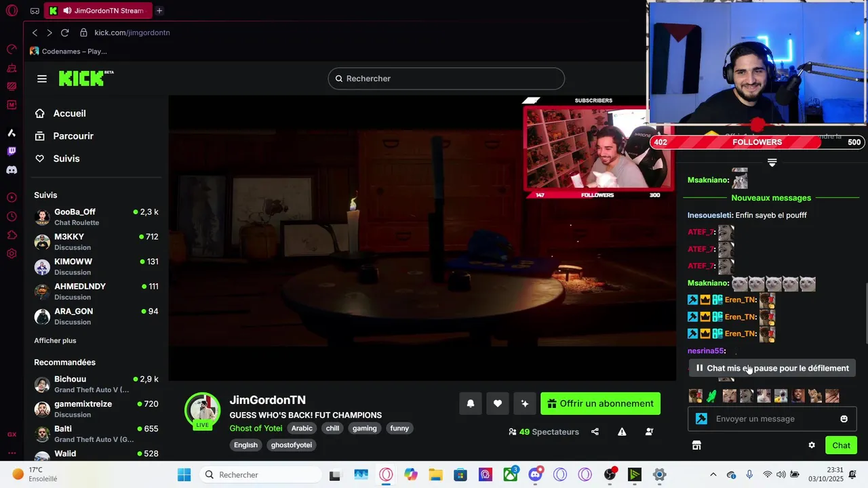The image size is (868, 488).
Task: Go to Accueil in the sidebar
Action: [x=69, y=113]
